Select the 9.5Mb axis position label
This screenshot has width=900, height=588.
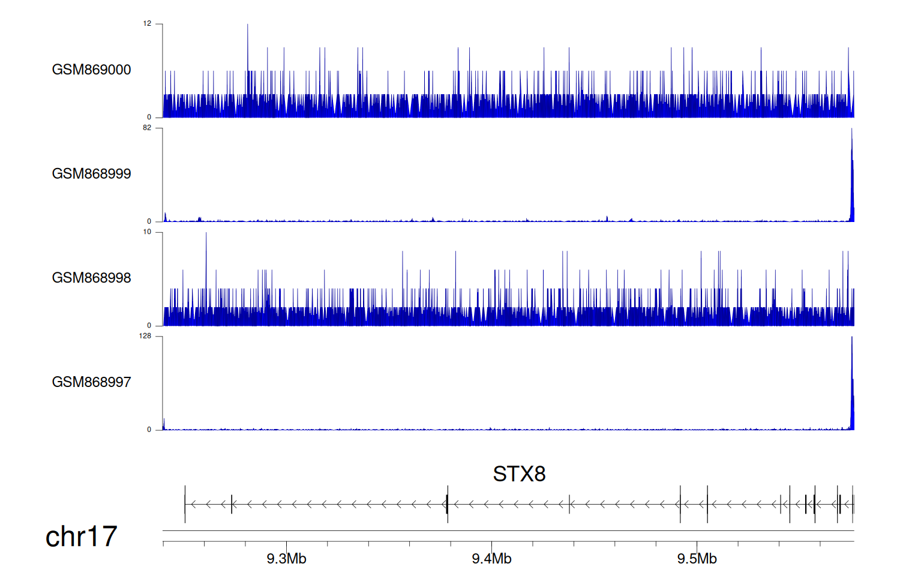tap(697, 559)
